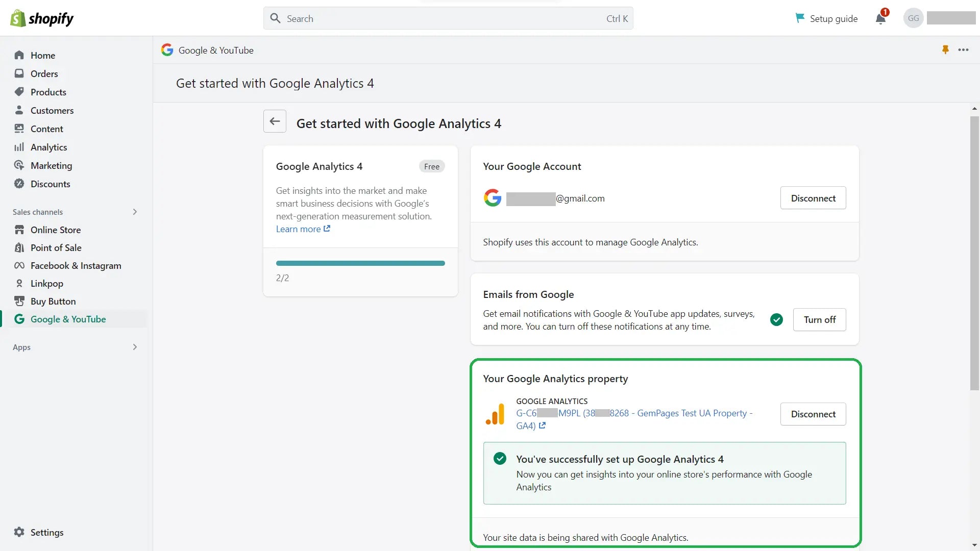The height and width of the screenshot is (551, 980).
Task: Open the three-dot more actions menu
Action: 963,49
